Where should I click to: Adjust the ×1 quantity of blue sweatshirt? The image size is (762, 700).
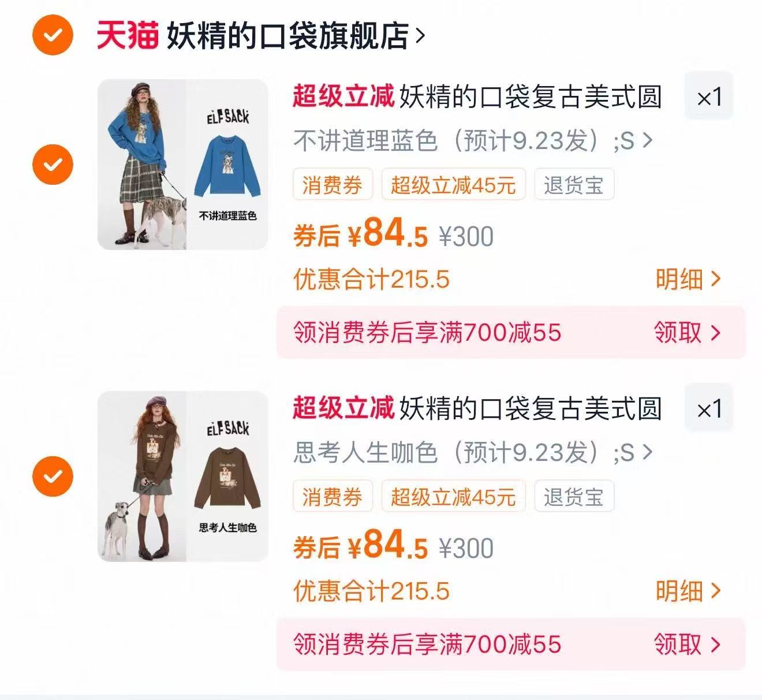[x=709, y=96]
